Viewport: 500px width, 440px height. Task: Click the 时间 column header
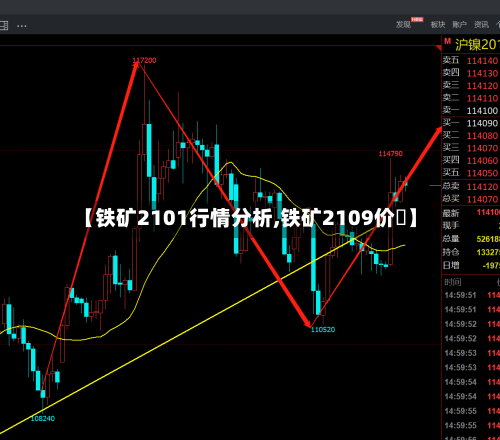click(x=453, y=282)
